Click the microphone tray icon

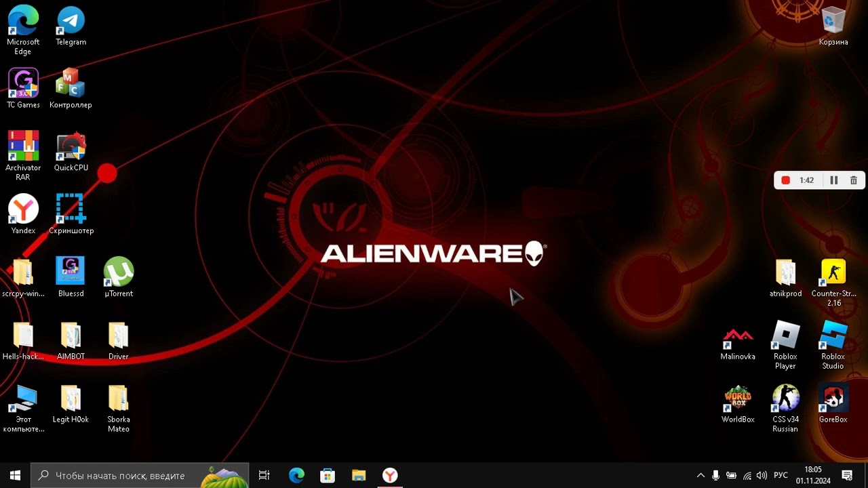[715, 475]
